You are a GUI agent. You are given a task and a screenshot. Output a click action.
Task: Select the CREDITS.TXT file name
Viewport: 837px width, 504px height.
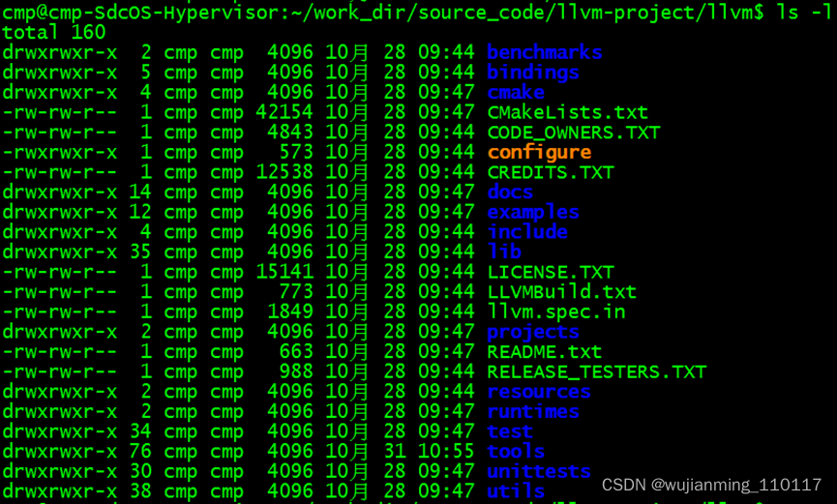(x=551, y=172)
